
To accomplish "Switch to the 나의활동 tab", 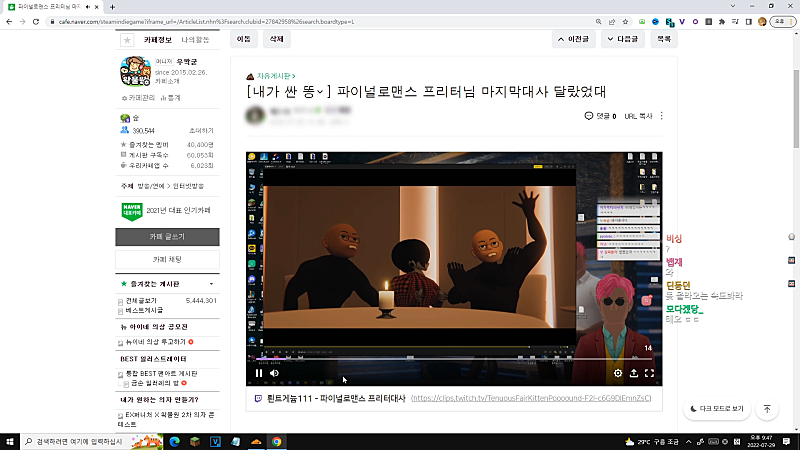I will pos(196,40).
